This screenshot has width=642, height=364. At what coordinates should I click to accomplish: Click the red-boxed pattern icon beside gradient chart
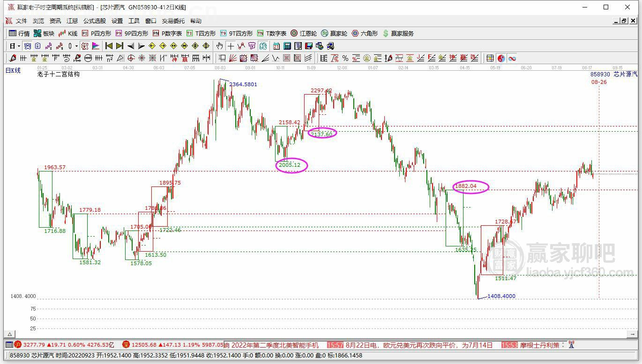(x=84, y=46)
